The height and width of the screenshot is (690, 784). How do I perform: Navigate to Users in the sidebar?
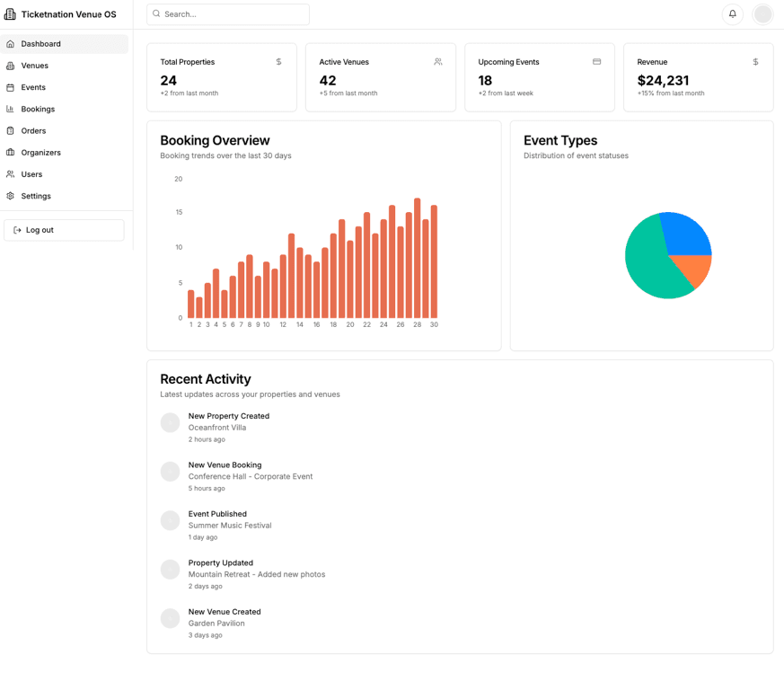click(x=31, y=174)
